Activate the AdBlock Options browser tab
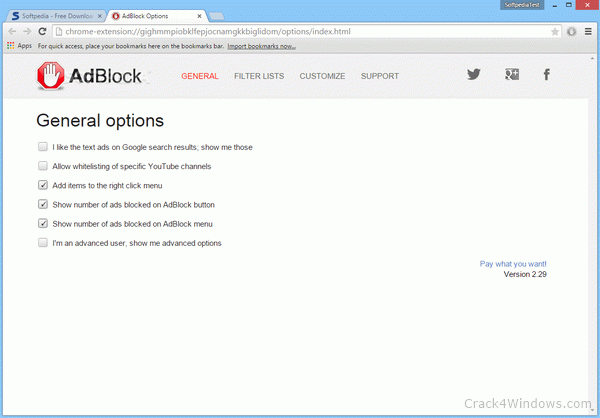This screenshot has width=600, height=418. pyautogui.click(x=157, y=16)
